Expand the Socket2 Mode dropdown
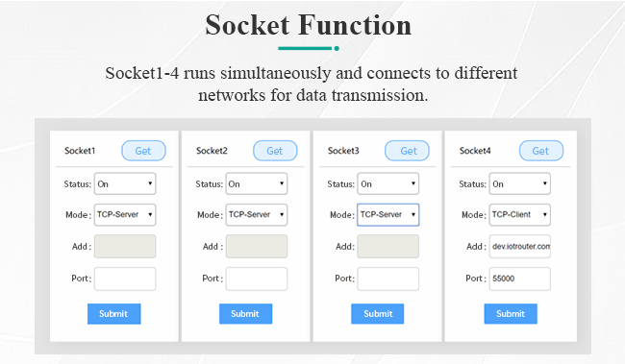625x364 pixels. pyautogui.click(x=257, y=215)
